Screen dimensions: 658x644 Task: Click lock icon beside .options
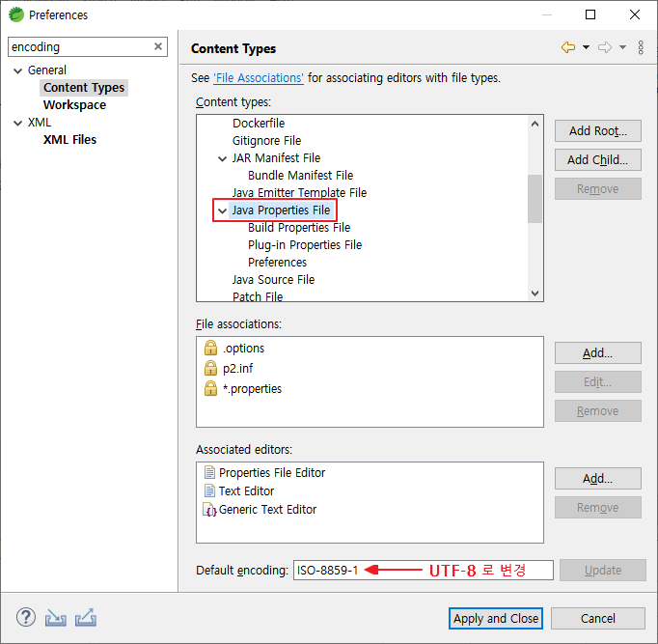[210, 348]
